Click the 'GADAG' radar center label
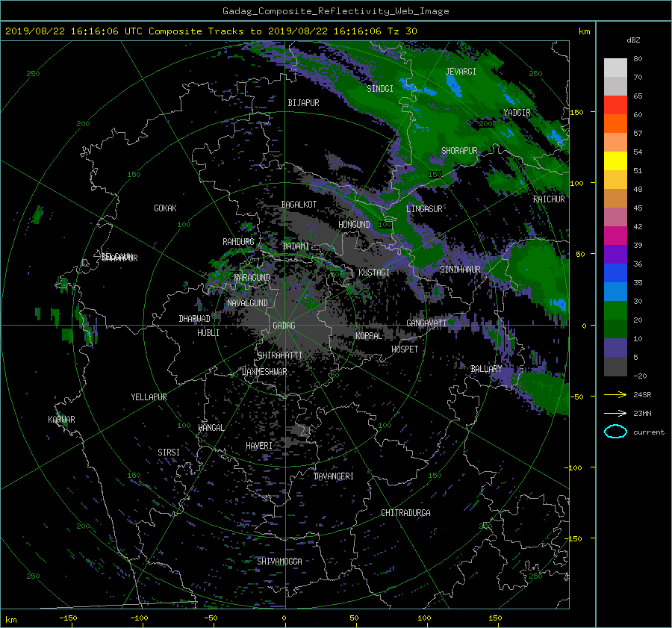Image resolution: width=672 pixels, height=628 pixels. tap(284, 326)
